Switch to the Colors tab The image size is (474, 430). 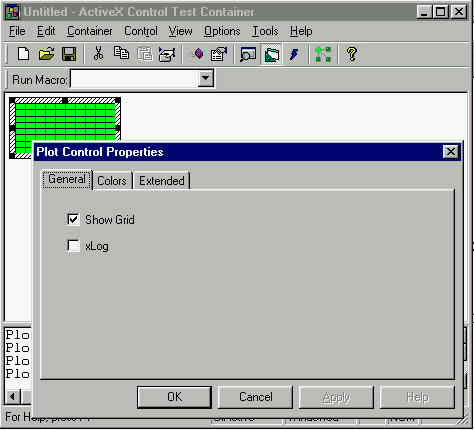(112, 181)
